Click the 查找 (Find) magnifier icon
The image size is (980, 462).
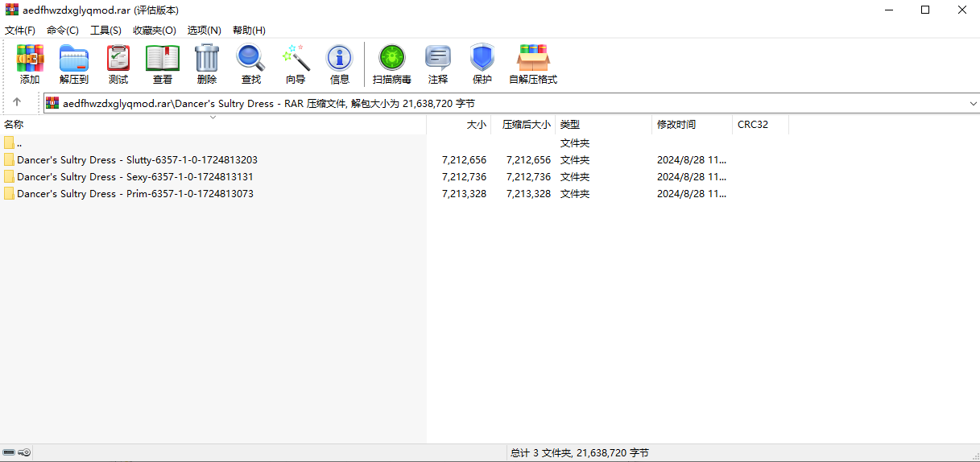pos(250,58)
